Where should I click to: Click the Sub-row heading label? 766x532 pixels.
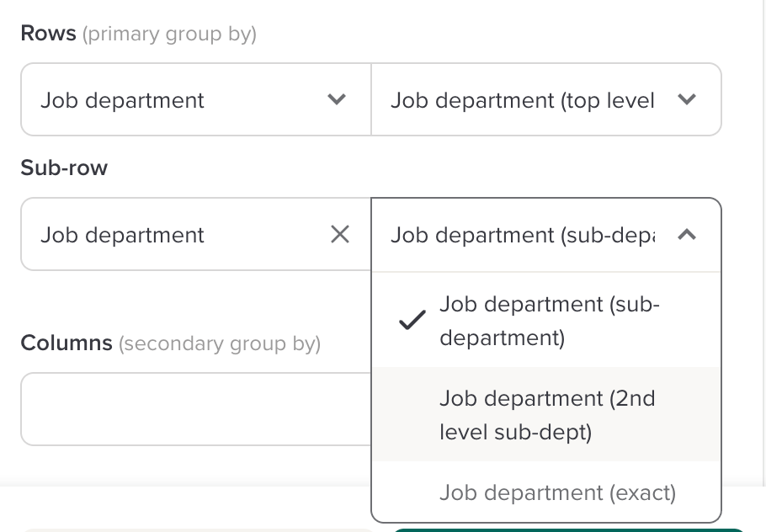tap(64, 168)
